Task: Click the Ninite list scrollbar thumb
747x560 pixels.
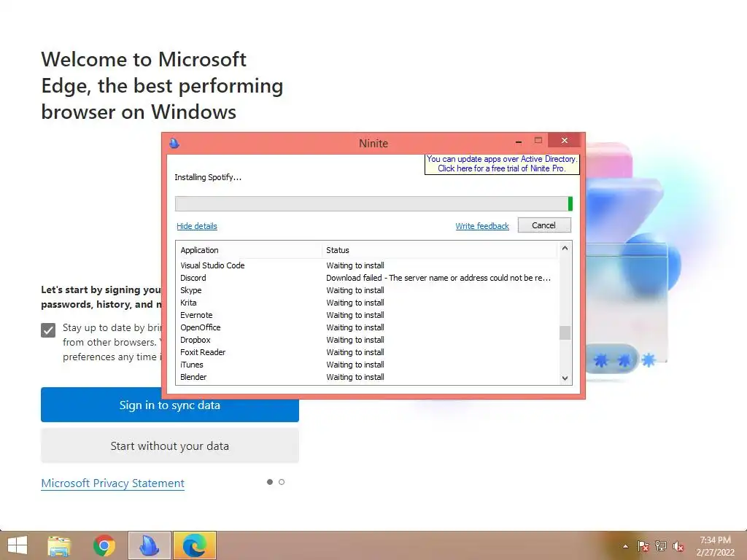Action: 565,332
